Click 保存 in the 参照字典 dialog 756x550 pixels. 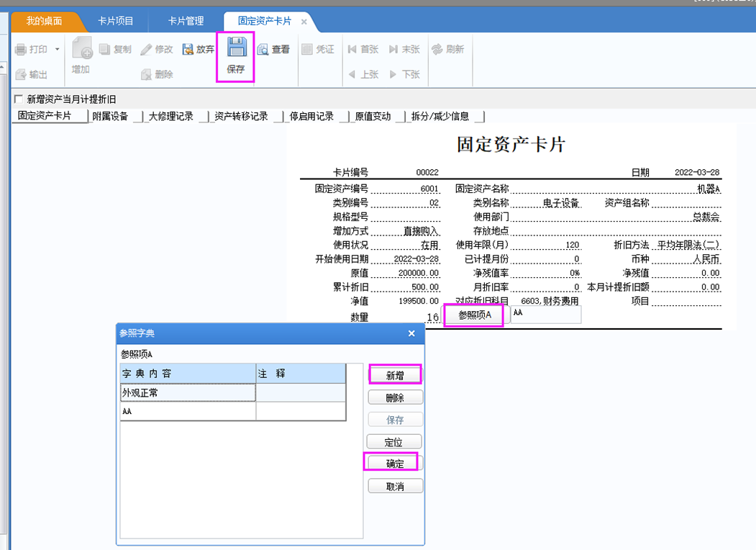[395, 420]
